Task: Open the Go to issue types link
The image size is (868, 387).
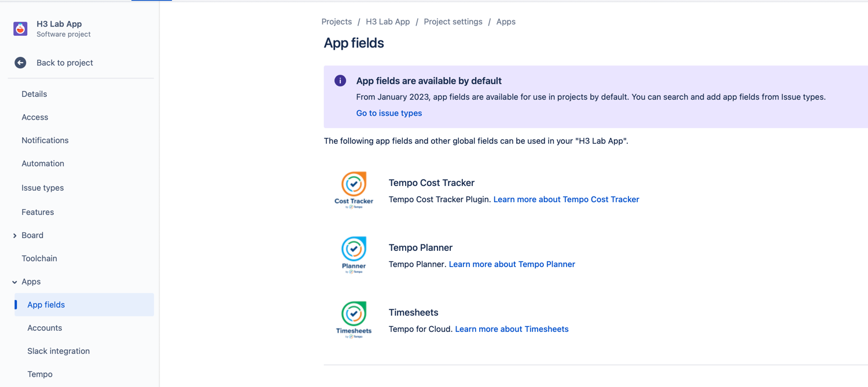Action: coord(388,113)
